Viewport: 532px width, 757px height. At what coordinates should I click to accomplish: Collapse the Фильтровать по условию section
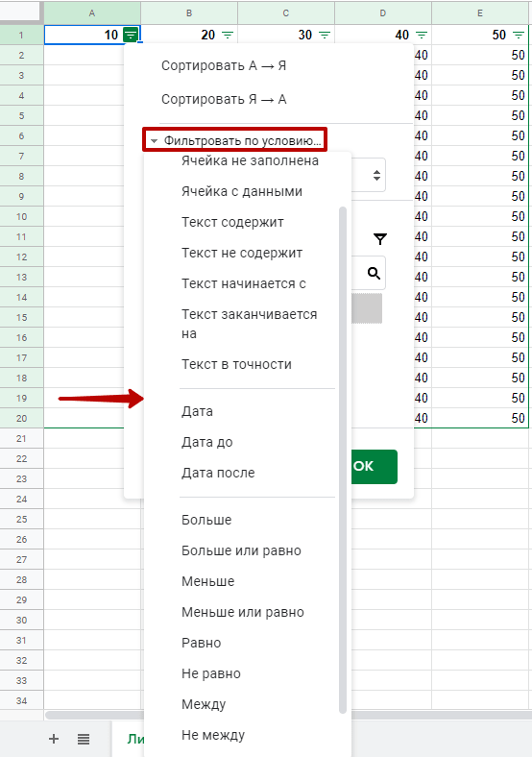(x=234, y=140)
